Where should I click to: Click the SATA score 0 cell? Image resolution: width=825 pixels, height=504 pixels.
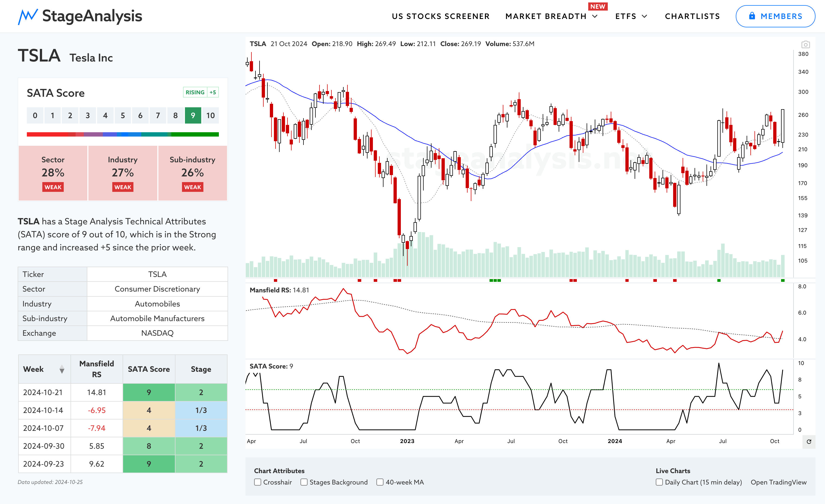(35, 115)
